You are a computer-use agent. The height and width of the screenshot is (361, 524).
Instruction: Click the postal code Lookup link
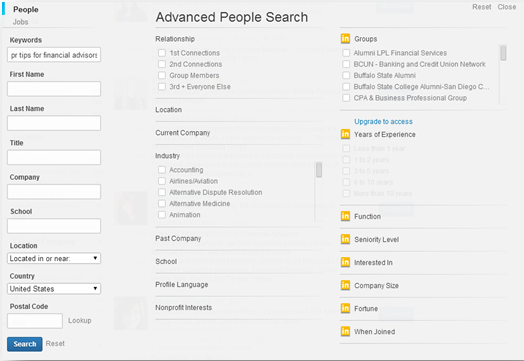point(80,320)
